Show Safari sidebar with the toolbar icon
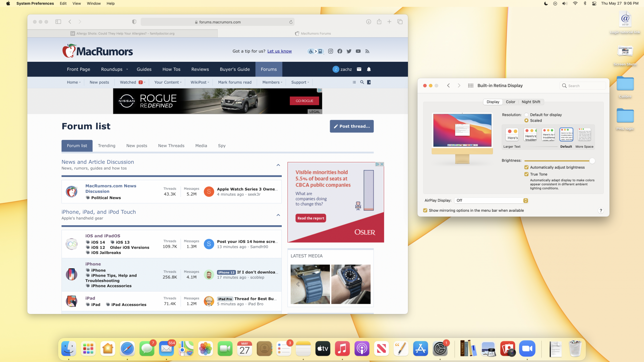Screen dimensions: 644x362 [58, 22]
